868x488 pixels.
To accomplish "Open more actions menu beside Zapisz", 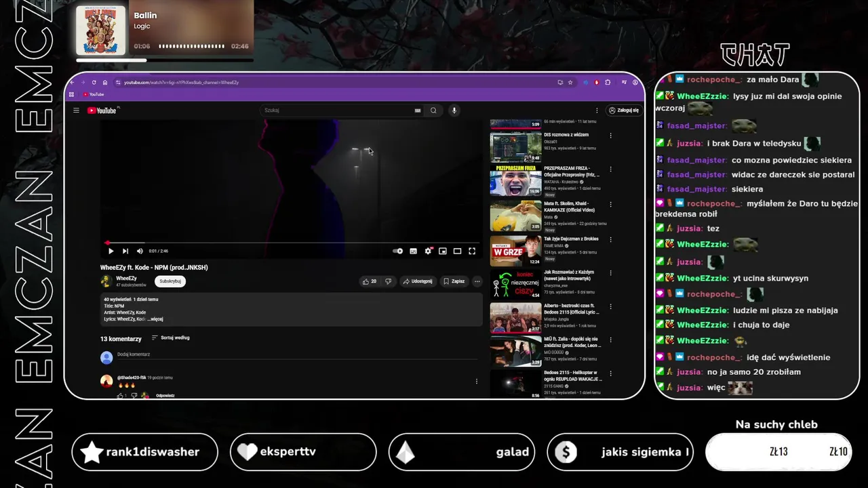I will click(477, 281).
